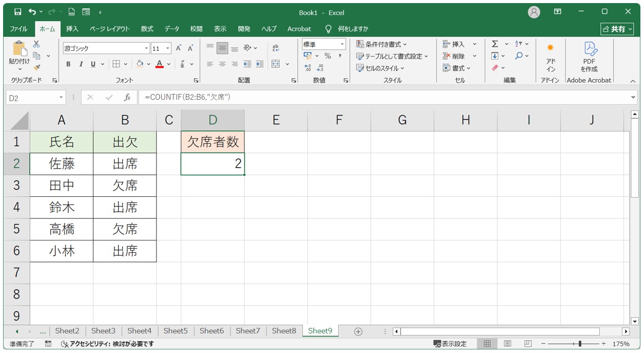Switch to the Page Layout (ページレイアウト) tab
The height and width of the screenshot is (353, 644).
[x=110, y=29]
